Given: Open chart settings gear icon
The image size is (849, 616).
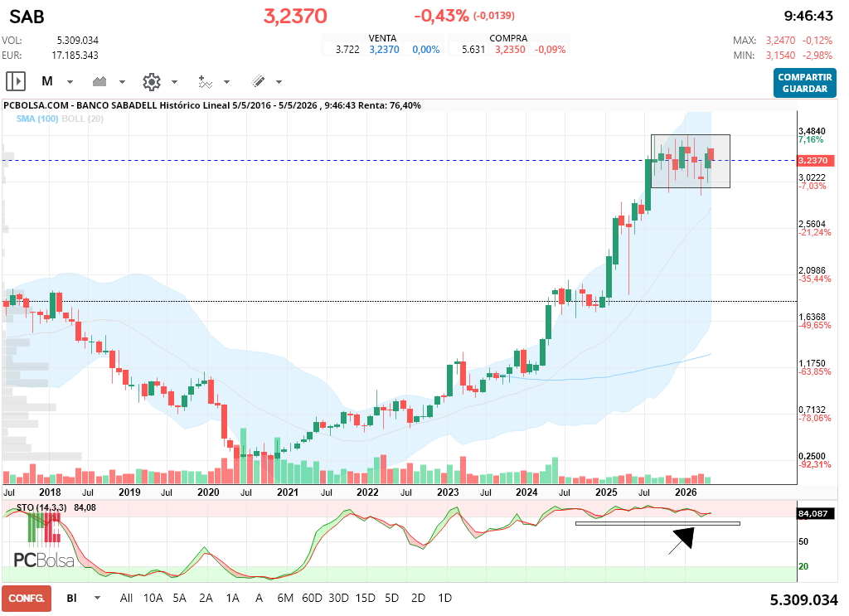Looking at the screenshot, I should 152,82.
